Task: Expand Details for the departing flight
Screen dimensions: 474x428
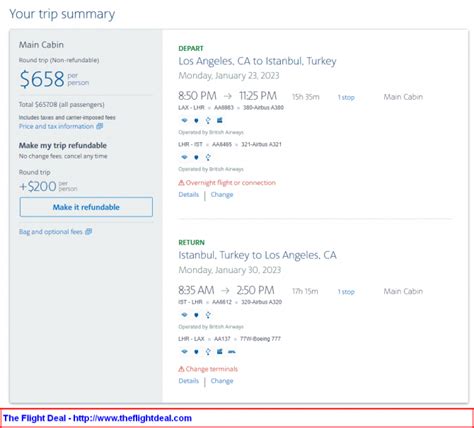Action: tap(189, 194)
